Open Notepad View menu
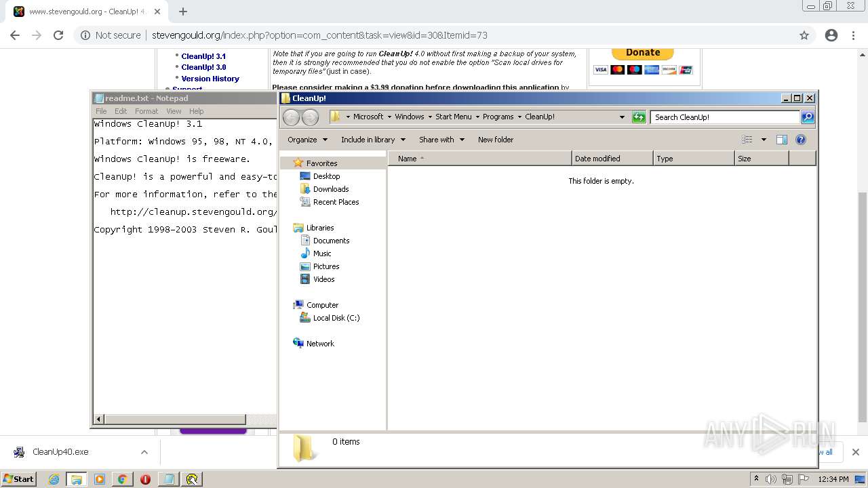The width and height of the screenshot is (868, 488). click(x=174, y=111)
